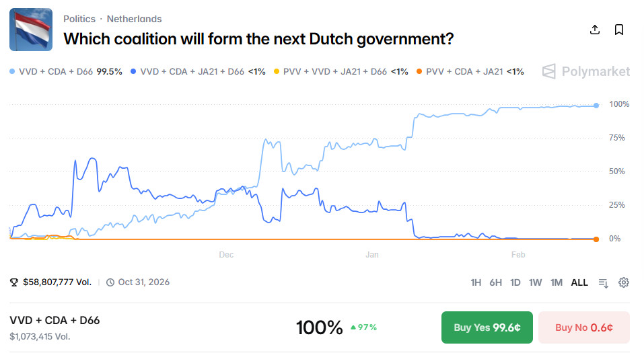Screen dimensions: 644x353
Task: Click the VVD + CDA + D66 legend dot
Action: click(x=12, y=71)
